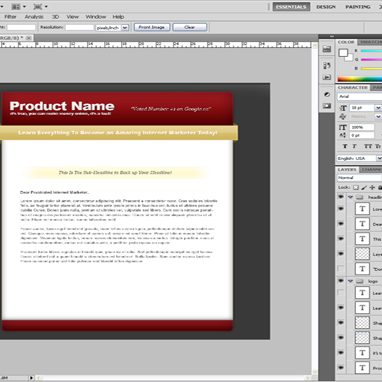Lock image pixels with brush lock icon

coord(364,188)
